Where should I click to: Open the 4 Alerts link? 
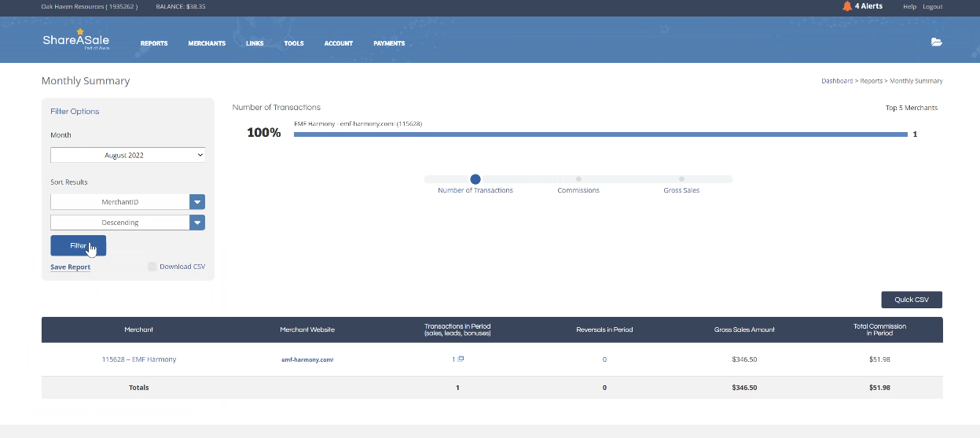tap(868, 6)
